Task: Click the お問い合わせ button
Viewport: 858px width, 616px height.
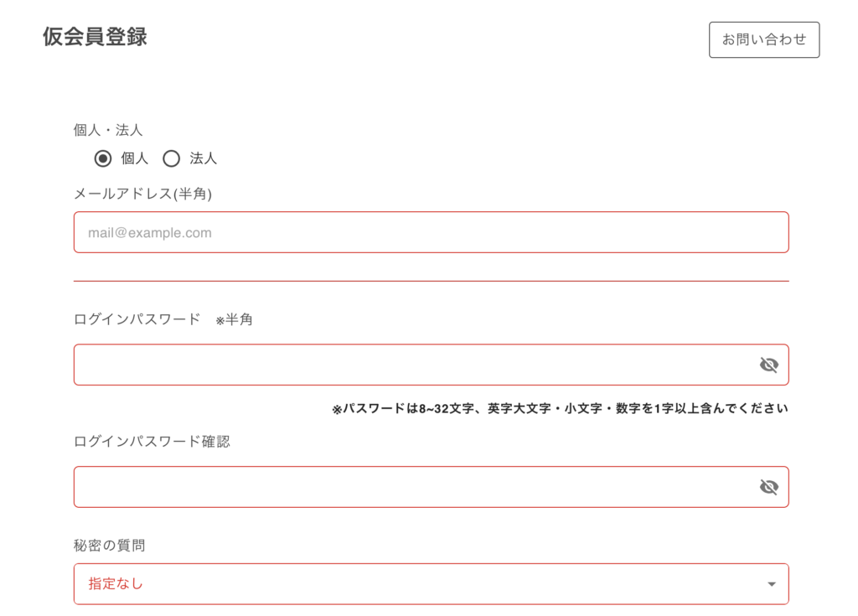Action: 763,39
